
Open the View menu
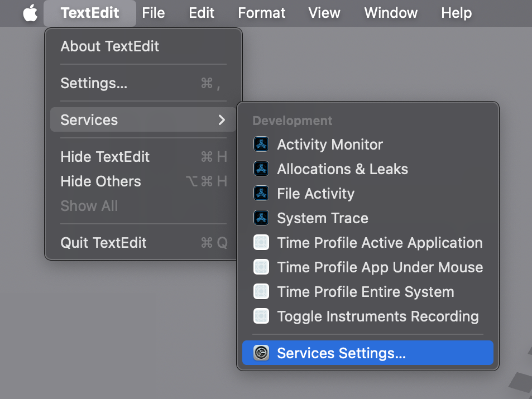(324, 12)
